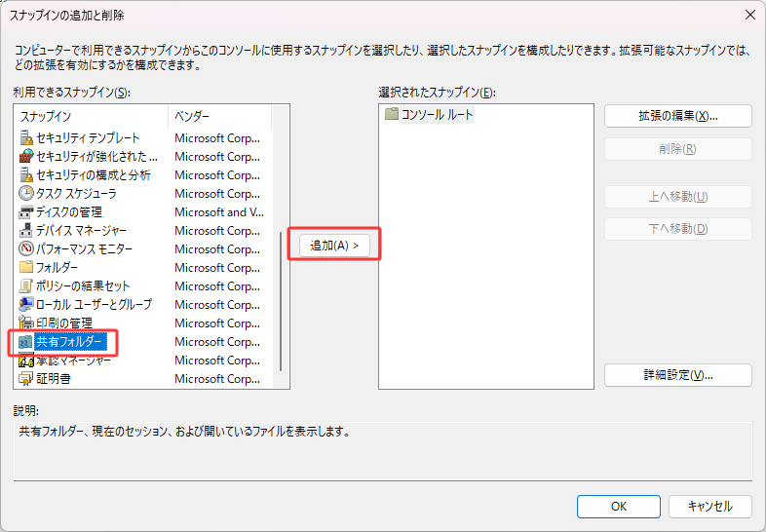Select the デバイス マネージャー row text
This screenshot has height=532, width=766.
(x=81, y=231)
